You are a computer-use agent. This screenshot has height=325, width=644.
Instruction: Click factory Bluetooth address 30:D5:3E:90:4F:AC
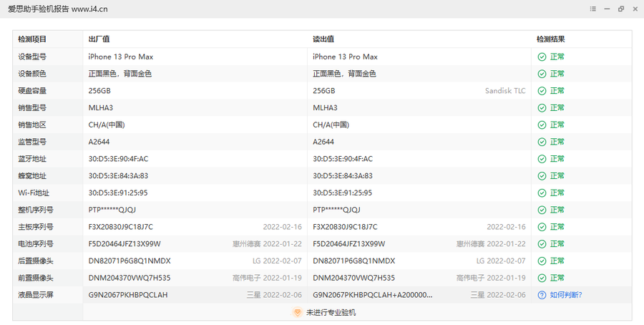[x=118, y=159]
